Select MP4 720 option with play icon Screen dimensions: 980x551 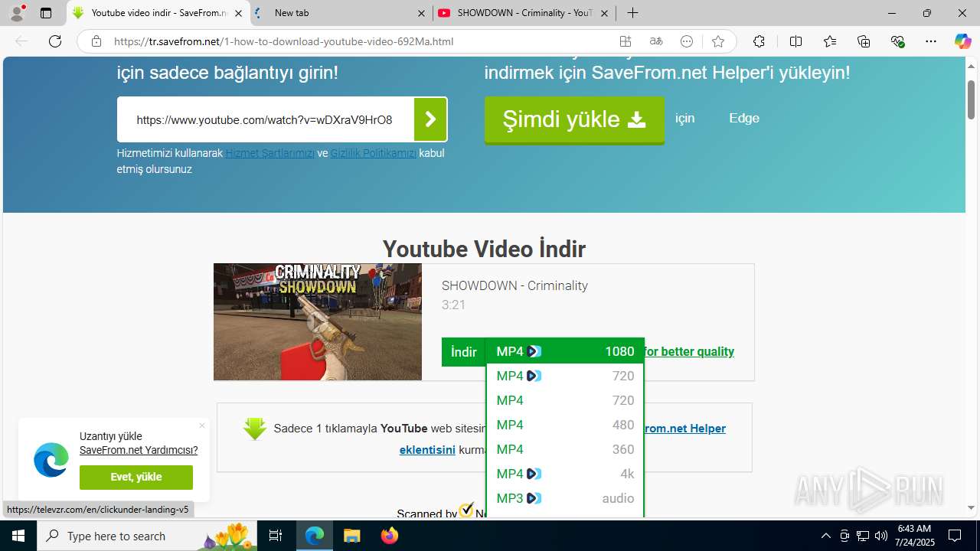coord(565,376)
